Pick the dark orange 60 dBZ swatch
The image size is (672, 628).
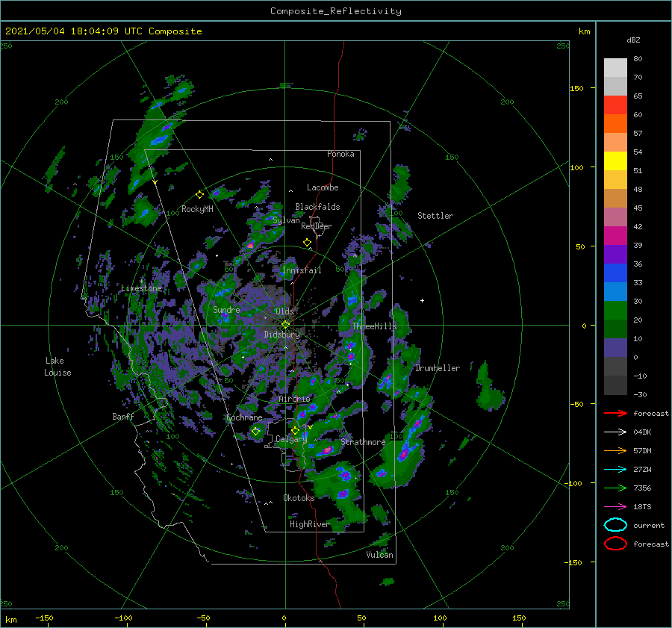tap(615, 123)
